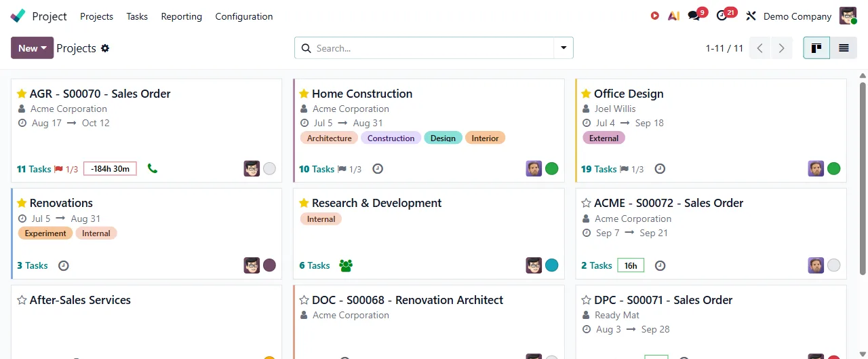Unfavorite Office Design star
The image size is (868, 359).
pyautogui.click(x=586, y=94)
